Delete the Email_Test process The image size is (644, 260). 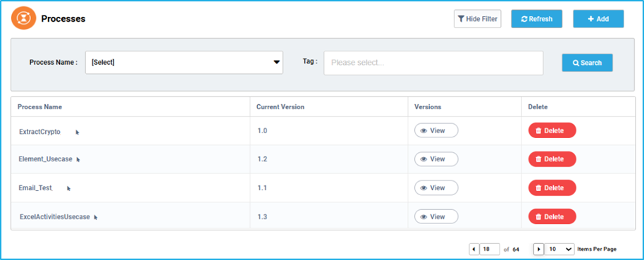click(552, 187)
